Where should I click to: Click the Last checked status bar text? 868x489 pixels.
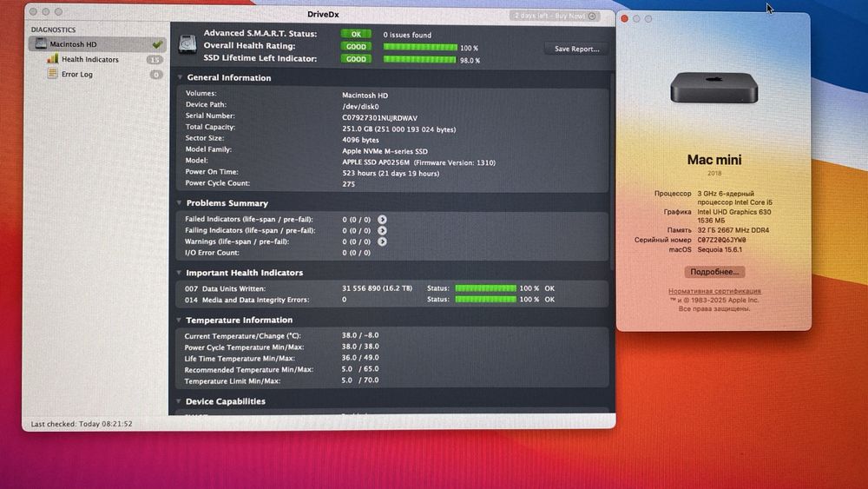(82, 424)
